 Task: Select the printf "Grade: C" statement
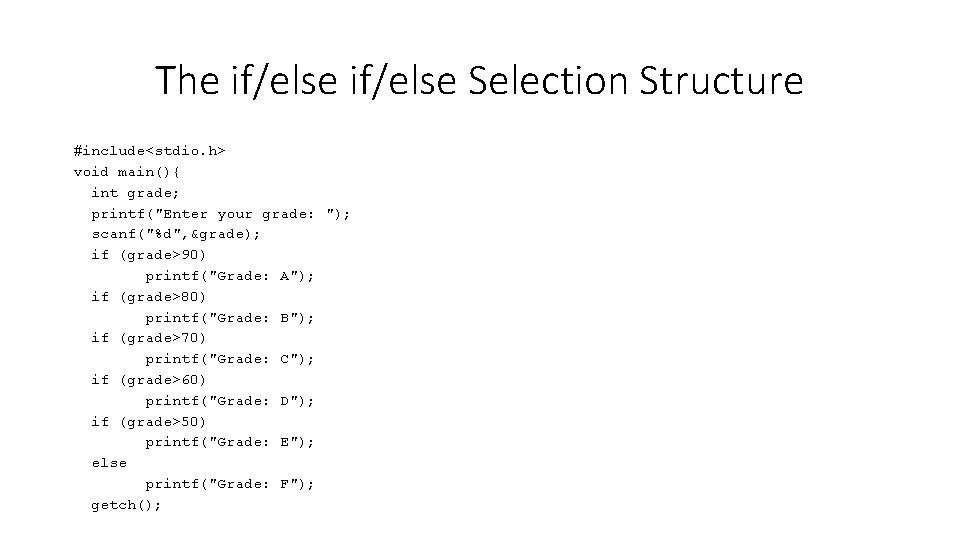[229, 358]
